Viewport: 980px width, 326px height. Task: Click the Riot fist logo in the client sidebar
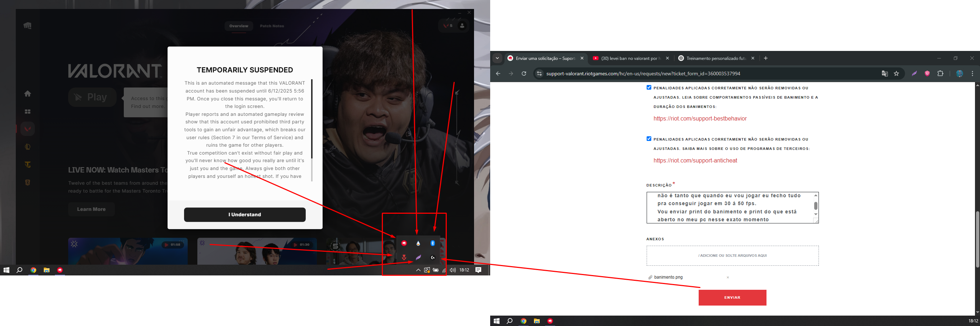27,26
